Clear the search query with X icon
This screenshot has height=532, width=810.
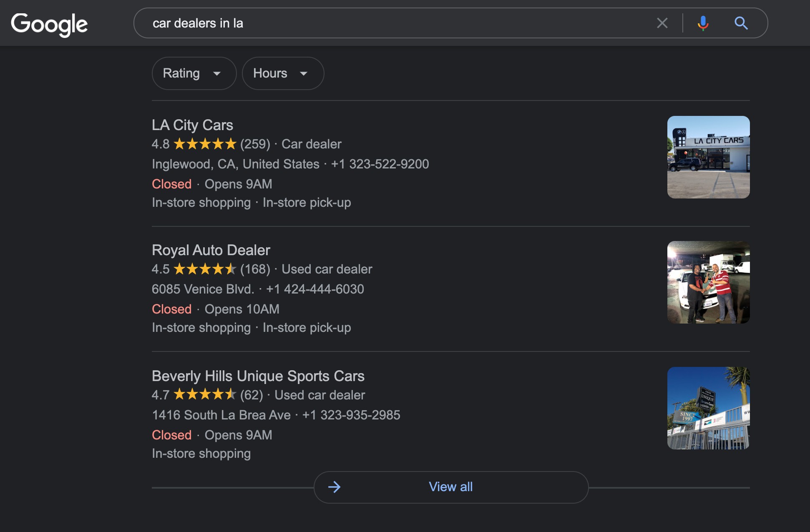662,23
